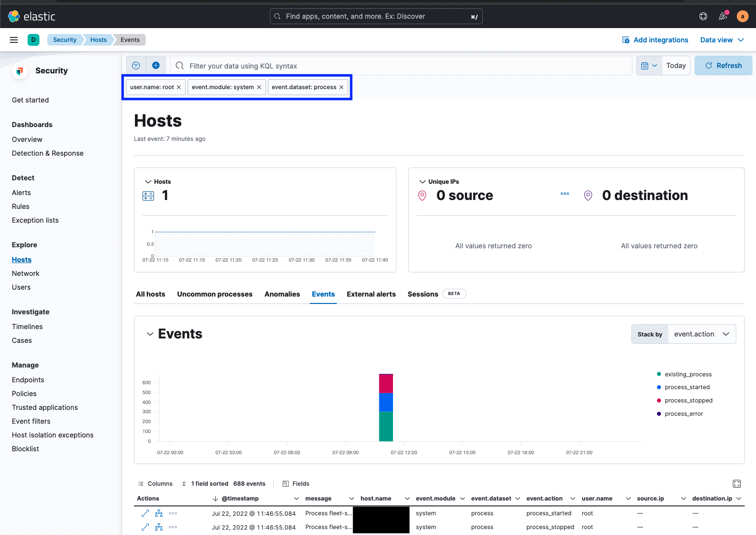Click the Refresh button
This screenshot has width=756, height=535.
[x=723, y=66]
